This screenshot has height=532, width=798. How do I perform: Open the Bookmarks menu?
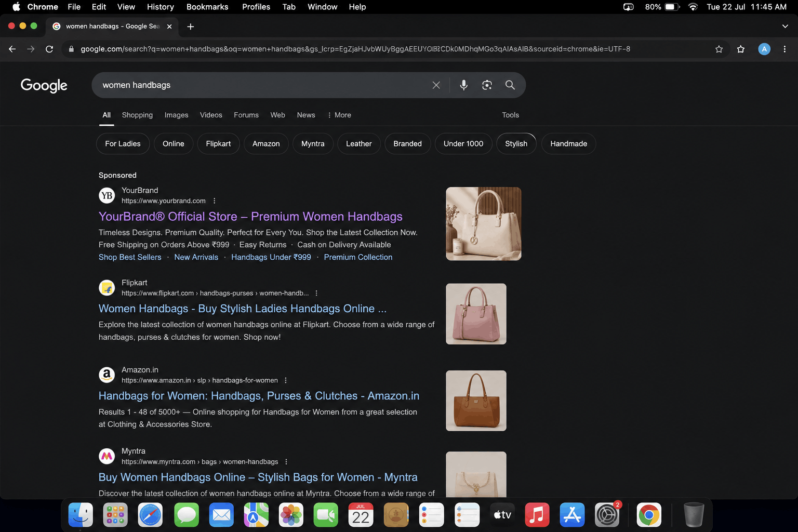coord(207,7)
